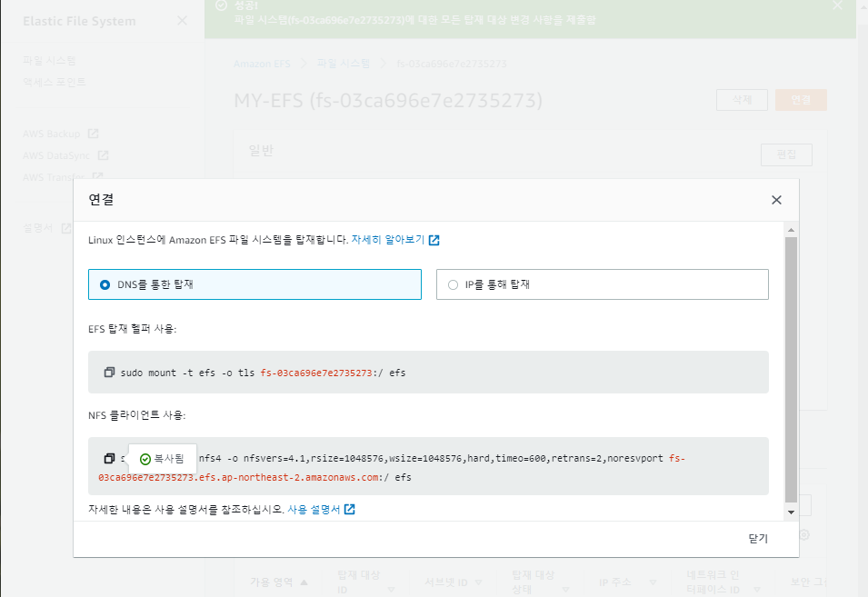Open external link icon beside 자세히 알아보기
This screenshot has height=597, width=868.
(434, 240)
